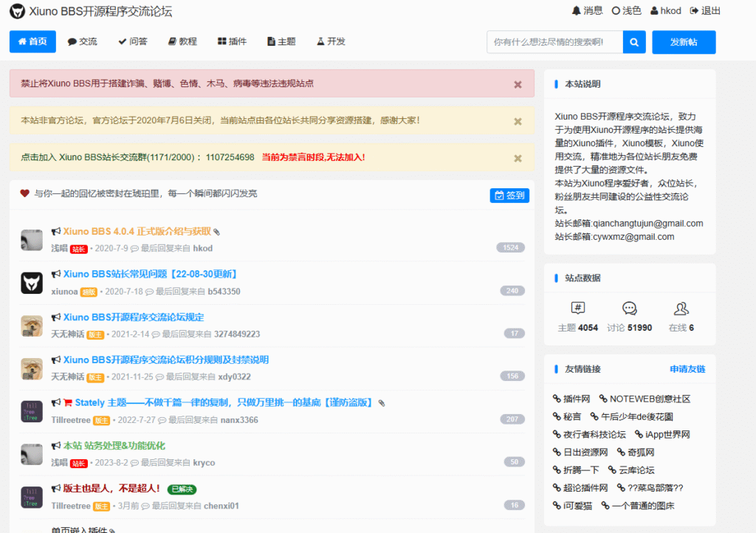The image size is (756, 533).
Task: Toggle the 浅色 light theme mode
Action: pos(627,11)
